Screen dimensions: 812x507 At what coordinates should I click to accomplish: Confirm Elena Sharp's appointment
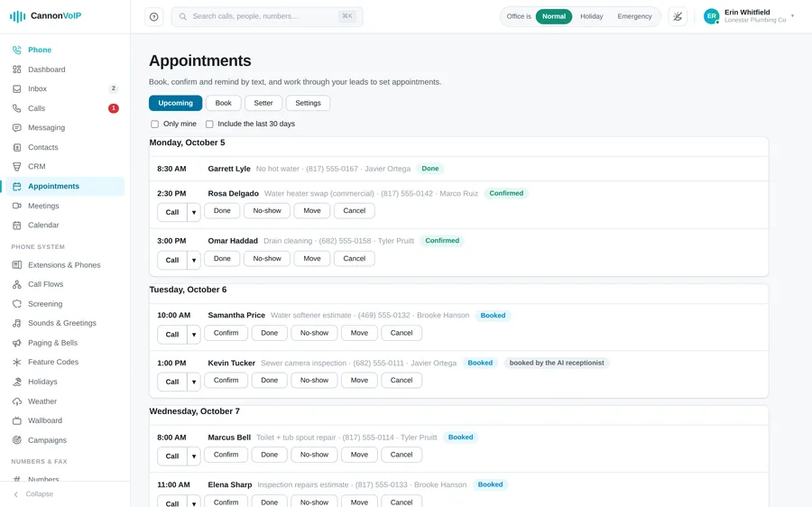coord(226,502)
